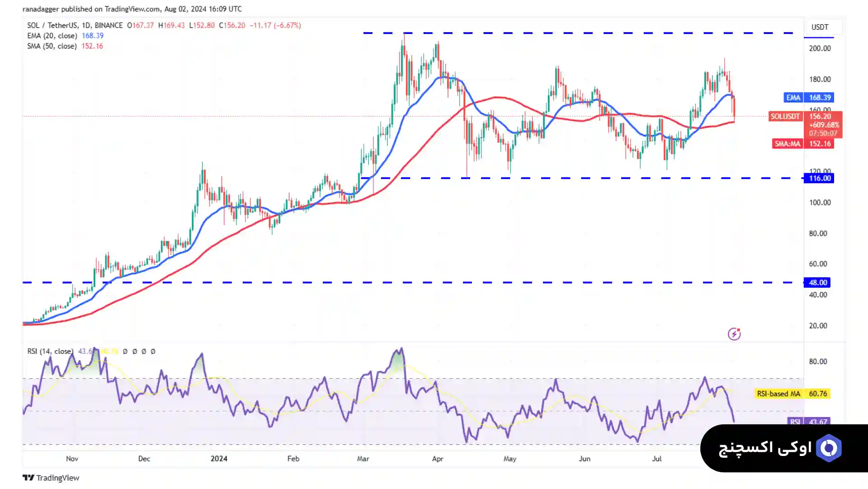Click the closing price C156.20 value

232,25
